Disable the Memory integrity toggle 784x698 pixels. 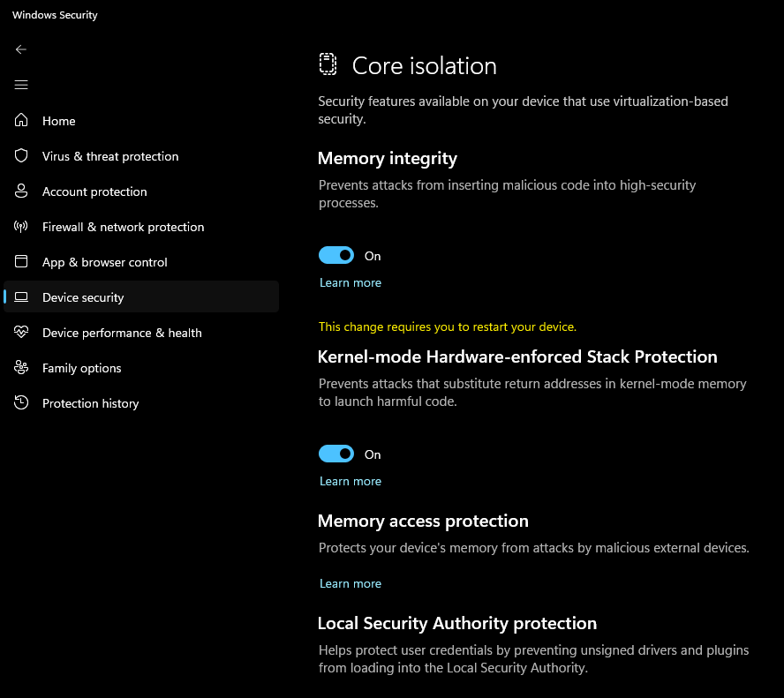[x=335, y=255]
